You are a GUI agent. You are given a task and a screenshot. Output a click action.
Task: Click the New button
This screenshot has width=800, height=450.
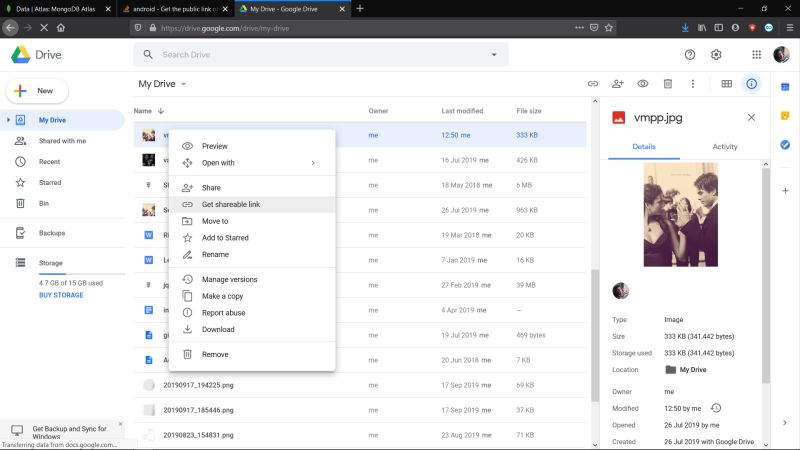37,91
